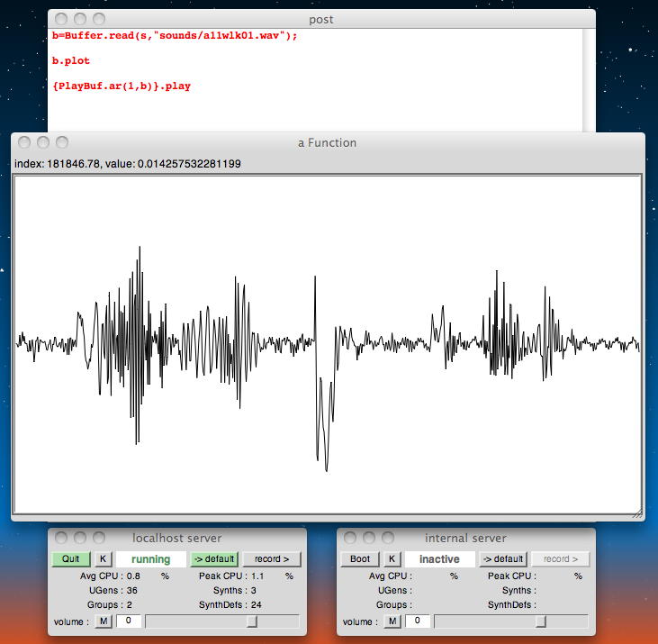This screenshot has width=658, height=644.
Task: Click the localhost 'Synths : 3' readout
Action: [235, 590]
